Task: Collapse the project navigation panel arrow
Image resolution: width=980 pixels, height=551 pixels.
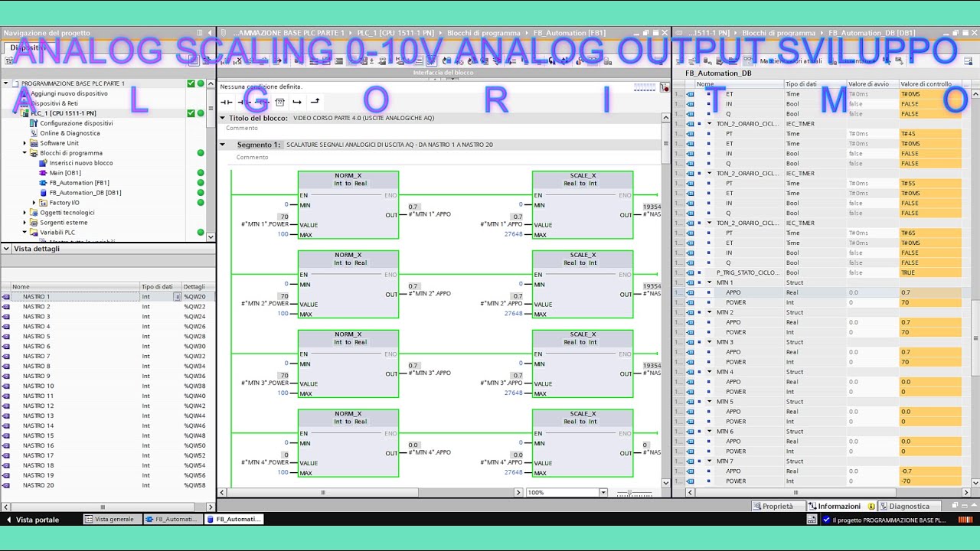Action: (210, 33)
